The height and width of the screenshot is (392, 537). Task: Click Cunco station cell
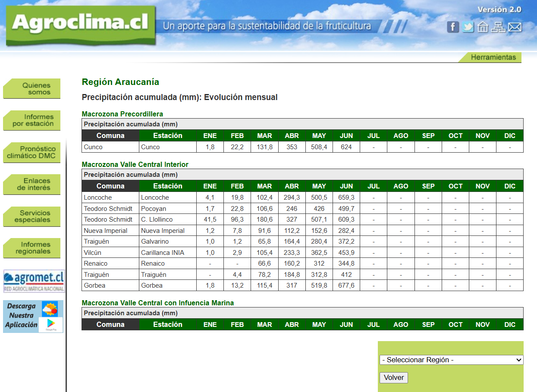168,147
